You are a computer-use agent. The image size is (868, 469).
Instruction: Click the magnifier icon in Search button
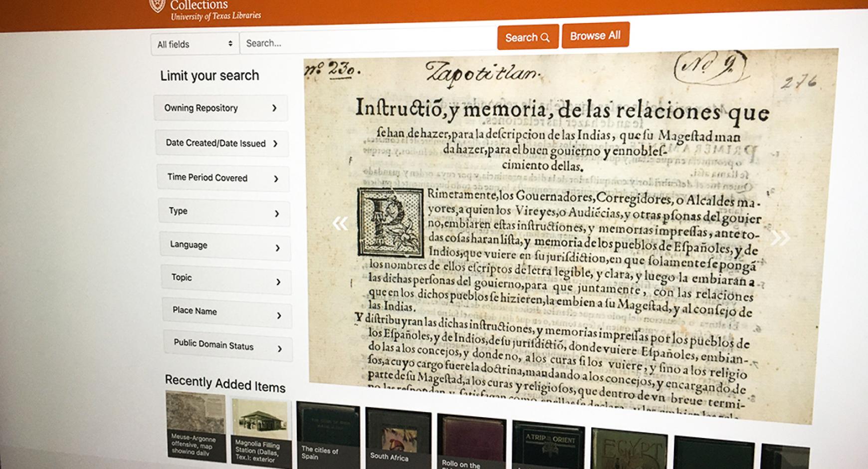click(545, 37)
